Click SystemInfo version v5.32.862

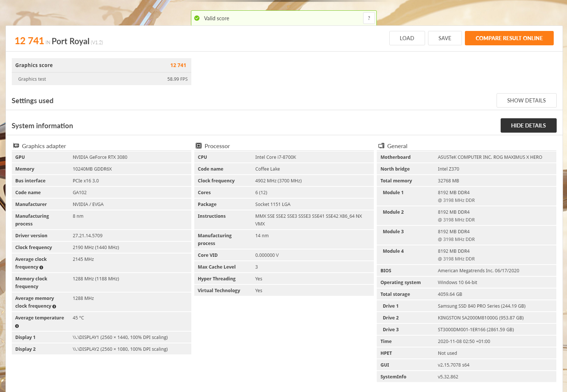coord(448,377)
